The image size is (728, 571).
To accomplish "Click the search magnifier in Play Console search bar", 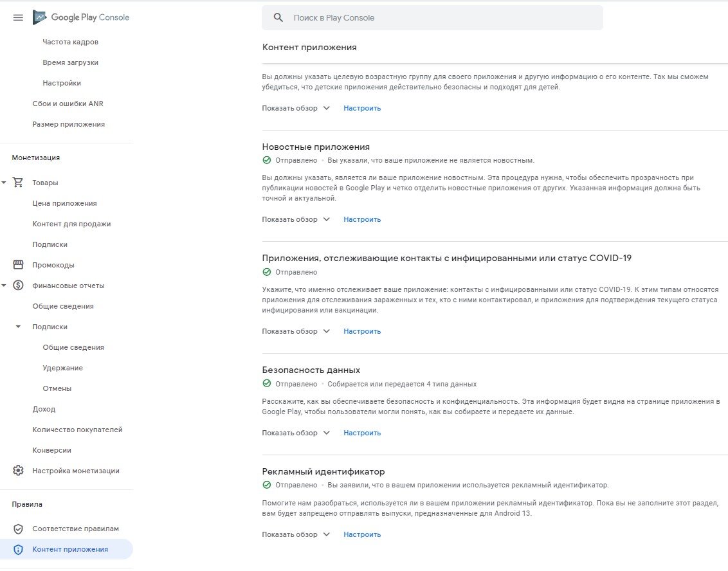I will click(x=277, y=17).
